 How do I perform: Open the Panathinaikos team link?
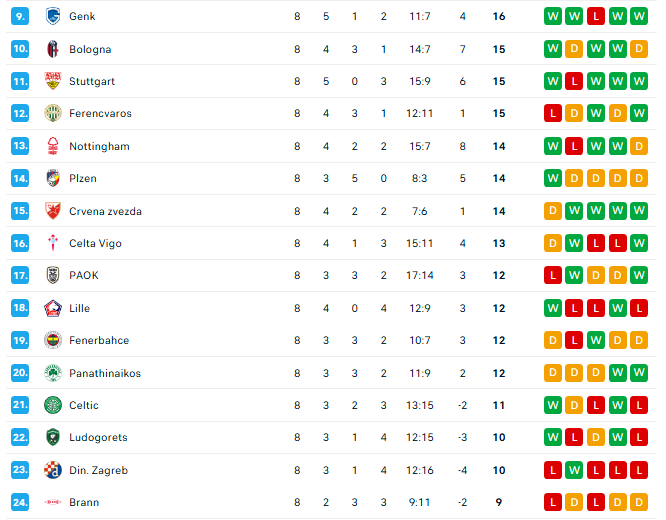pos(105,373)
